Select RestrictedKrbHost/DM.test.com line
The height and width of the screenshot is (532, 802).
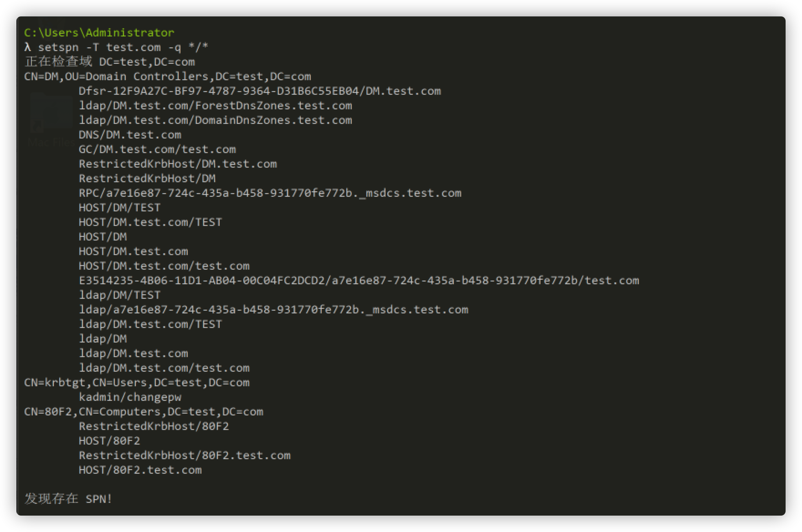click(x=178, y=164)
